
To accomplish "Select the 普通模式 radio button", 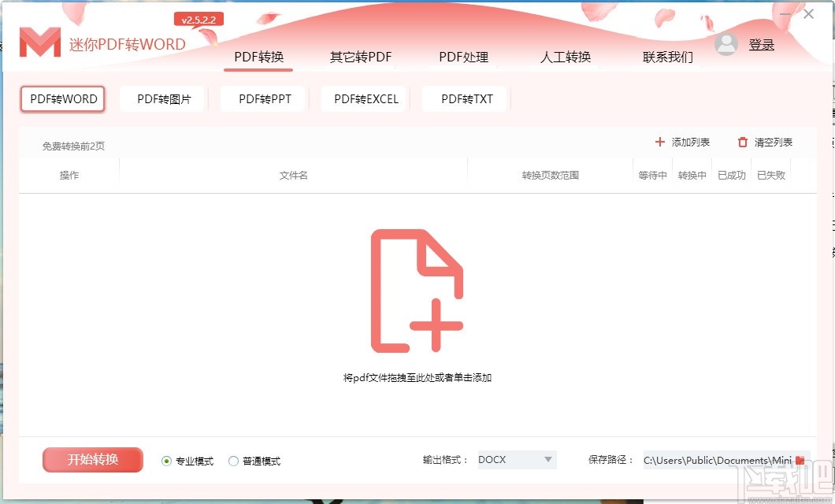I will 233,461.
